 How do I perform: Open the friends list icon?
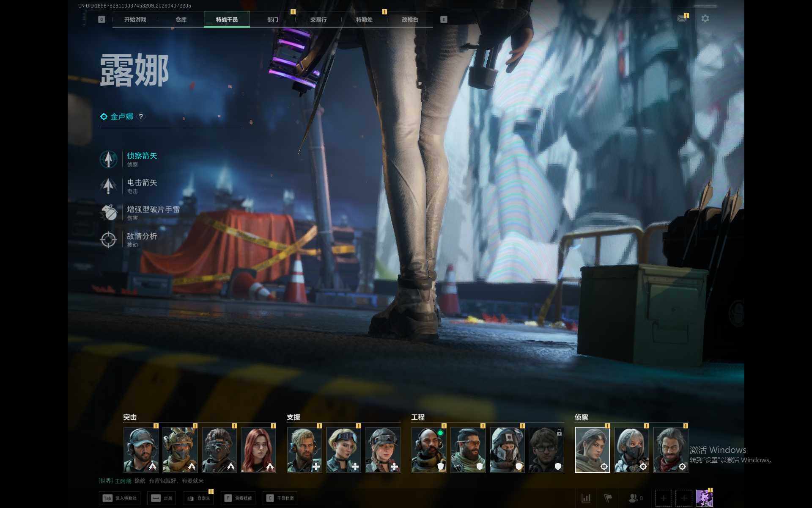click(633, 498)
